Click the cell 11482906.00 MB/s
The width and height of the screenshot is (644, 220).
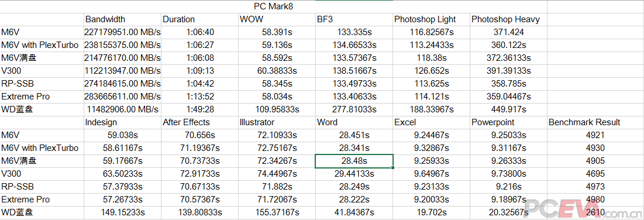click(x=122, y=109)
